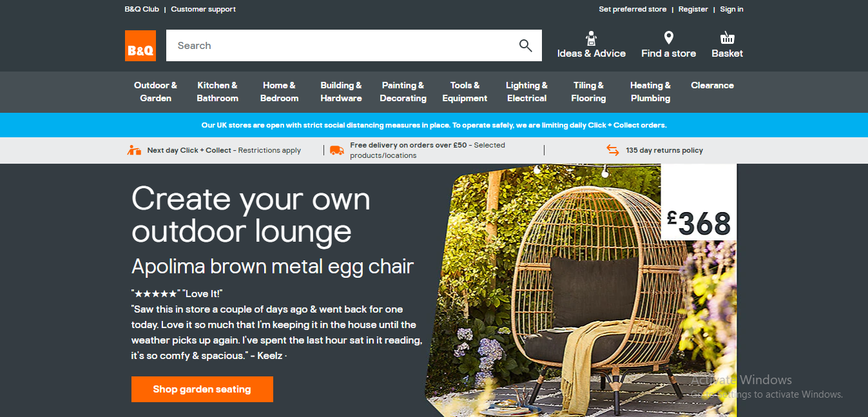
Task: Open the Register page
Action: 693,9
